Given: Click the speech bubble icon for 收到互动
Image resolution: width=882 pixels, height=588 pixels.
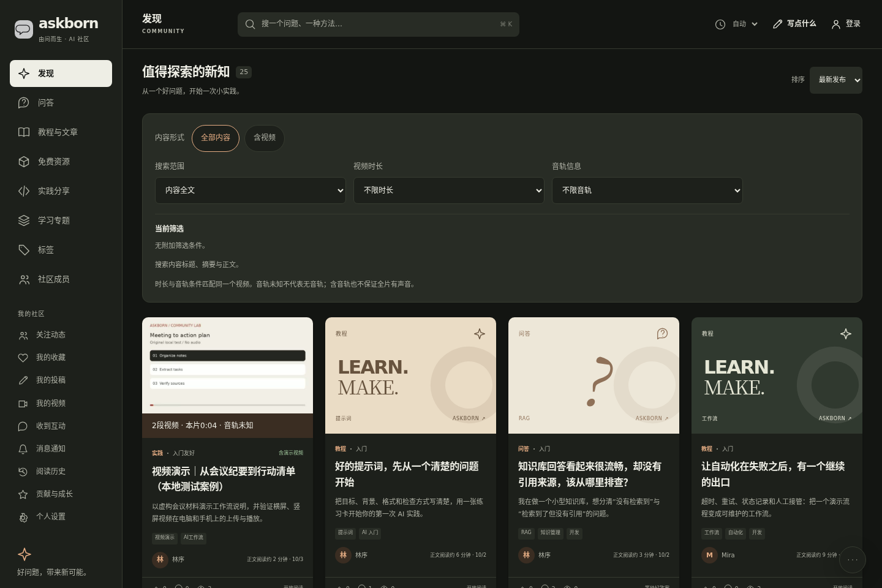Looking at the screenshot, I should click(23, 426).
